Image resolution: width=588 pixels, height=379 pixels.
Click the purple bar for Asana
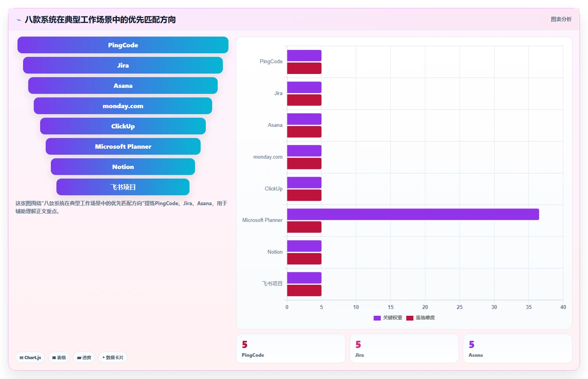(304, 119)
